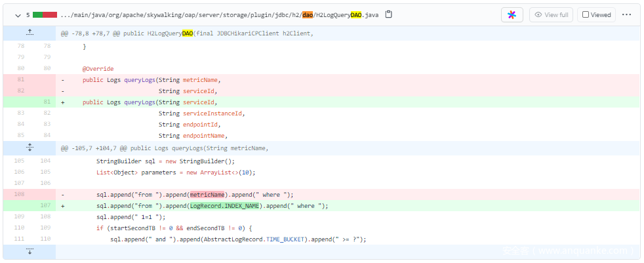Click new line number 107 in gutter
Image resolution: width=644 pixels, height=263 pixels.
pos(47,206)
